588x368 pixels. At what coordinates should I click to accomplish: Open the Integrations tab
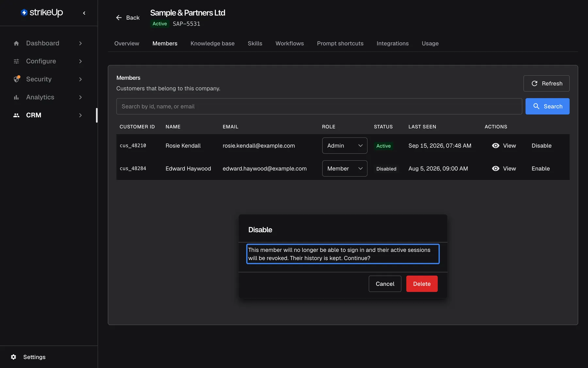pyautogui.click(x=393, y=44)
